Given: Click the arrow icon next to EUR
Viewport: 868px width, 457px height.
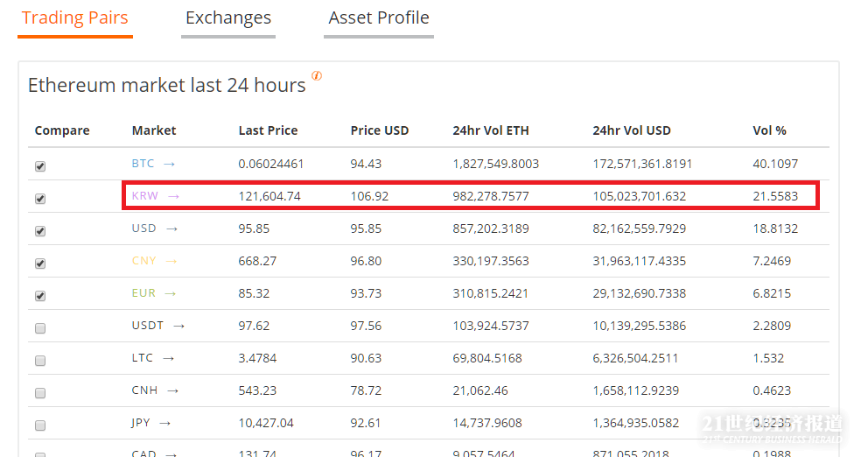Looking at the screenshot, I should (x=170, y=293).
